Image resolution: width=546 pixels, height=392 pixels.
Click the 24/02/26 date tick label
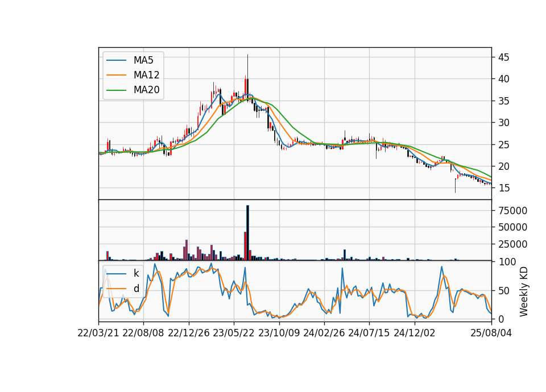(x=324, y=333)
